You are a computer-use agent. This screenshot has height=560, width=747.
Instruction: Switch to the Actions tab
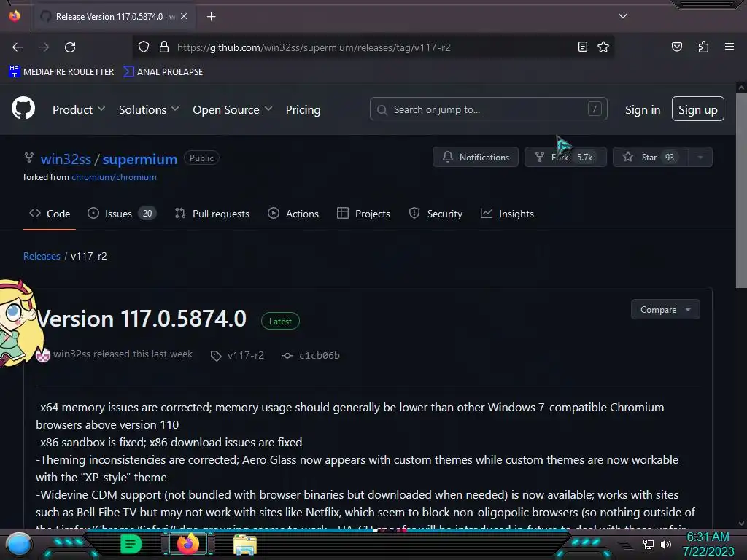pyautogui.click(x=293, y=214)
